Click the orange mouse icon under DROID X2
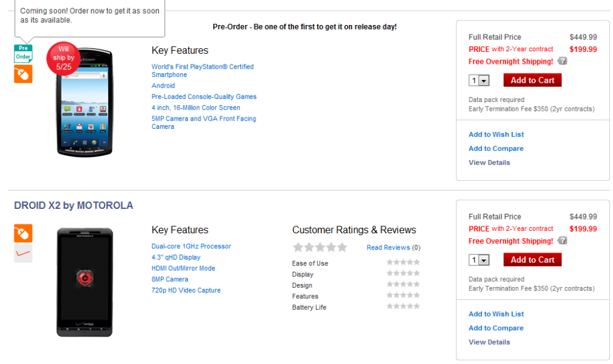Image resolution: width=613 pixels, height=364 pixels. coord(23,234)
